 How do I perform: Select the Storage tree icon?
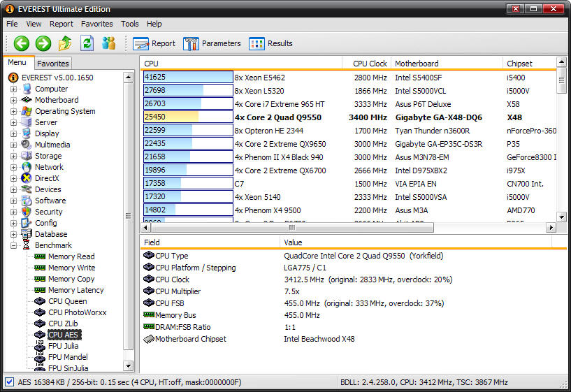point(27,156)
